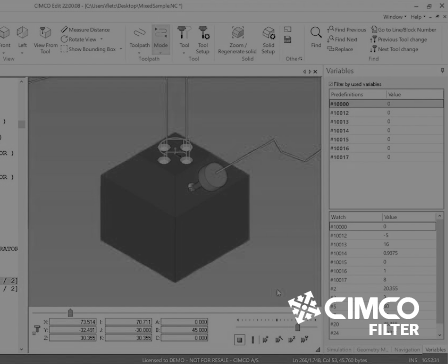The width and height of the screenshot is (448, 364).
Task: Pin the Variables panel
Action: [442, 70]
